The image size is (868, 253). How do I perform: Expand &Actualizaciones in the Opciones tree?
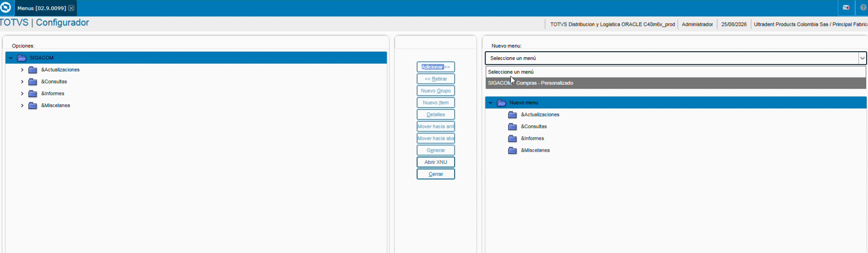[x=22, y=70]
